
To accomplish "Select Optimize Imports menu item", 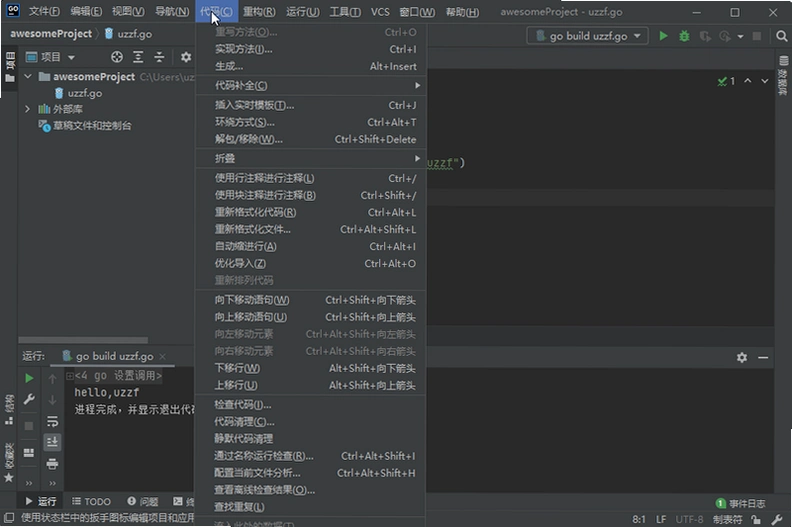I will click(311, 263).
